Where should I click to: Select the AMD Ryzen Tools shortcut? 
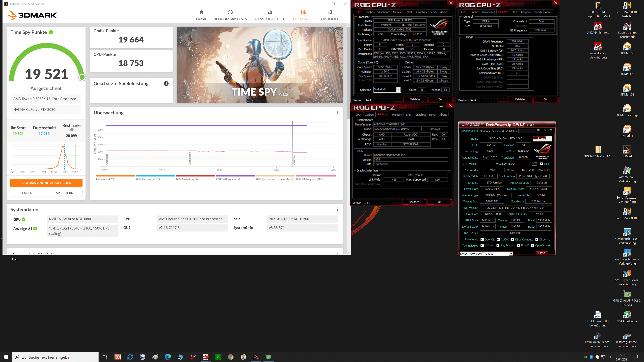coord(627,277)
